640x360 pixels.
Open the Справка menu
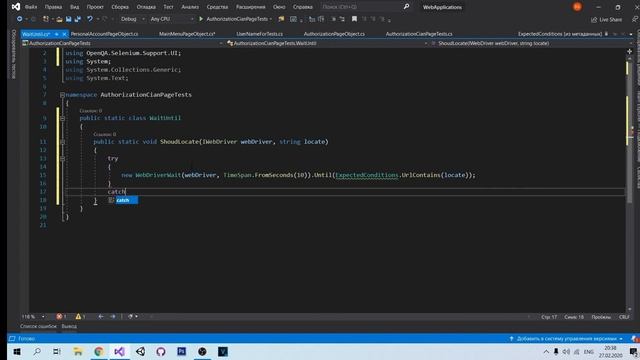click(302, 7)
